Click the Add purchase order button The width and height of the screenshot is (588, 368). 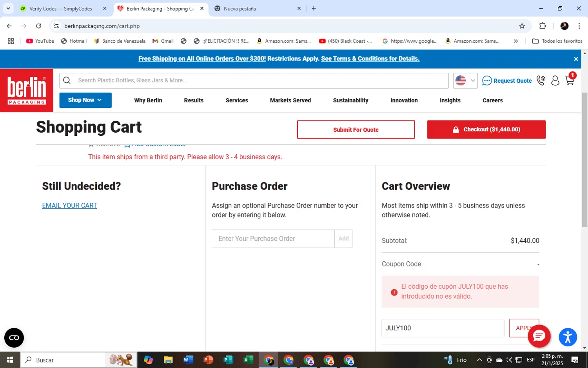pyautogui.click(x=343, y=239)
